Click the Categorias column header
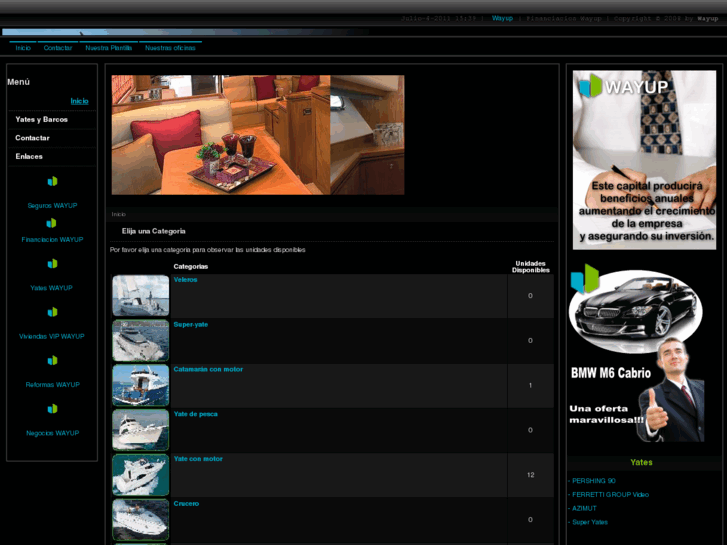 [191, 267]
